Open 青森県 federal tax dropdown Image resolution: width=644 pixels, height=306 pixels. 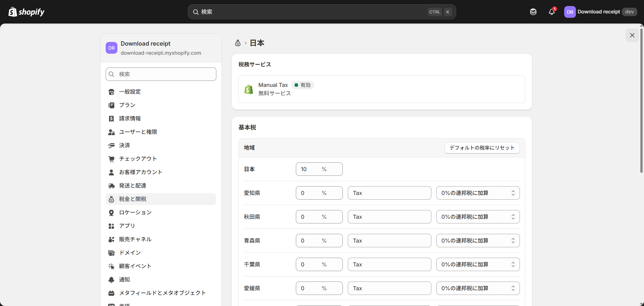click(x=478, y=241)
